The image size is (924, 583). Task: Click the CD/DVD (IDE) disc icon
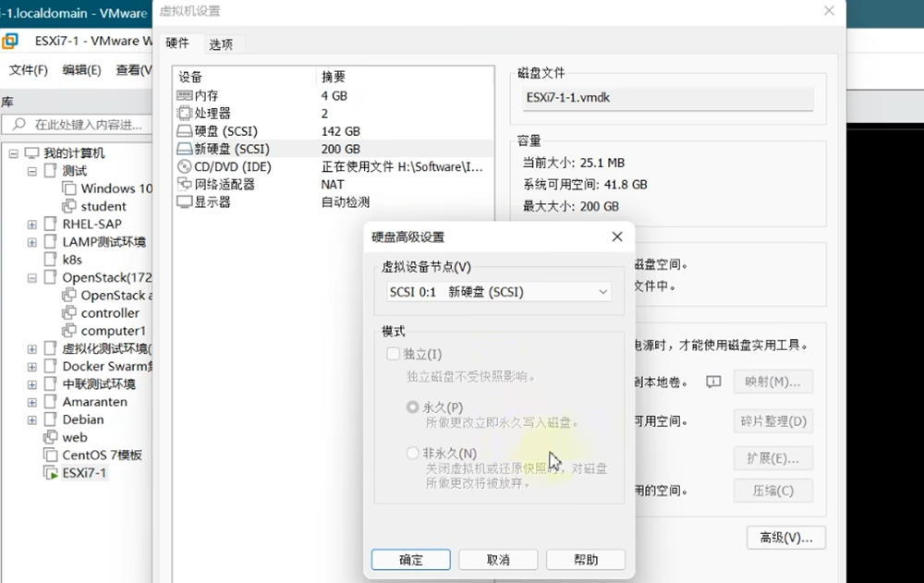pyautogui.click(x=185, y=166)
